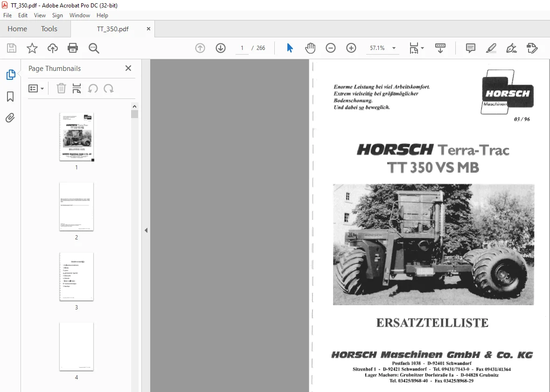Open the Window menu
This screenshot has height=392, width=550.
[x=80, y=15]
